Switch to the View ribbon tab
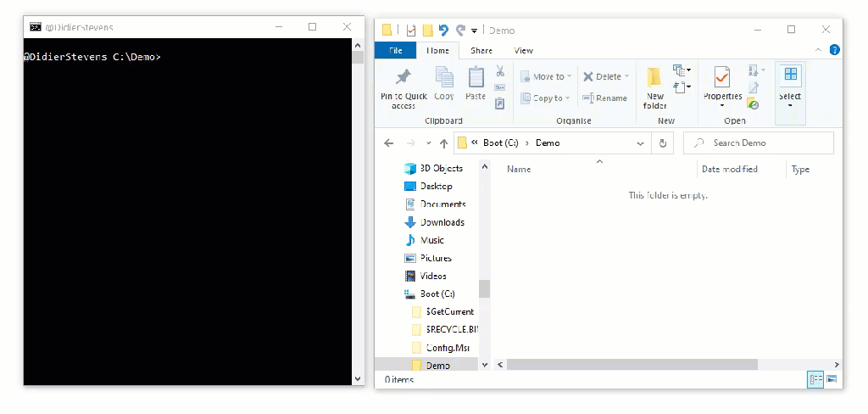 (524, 51)
